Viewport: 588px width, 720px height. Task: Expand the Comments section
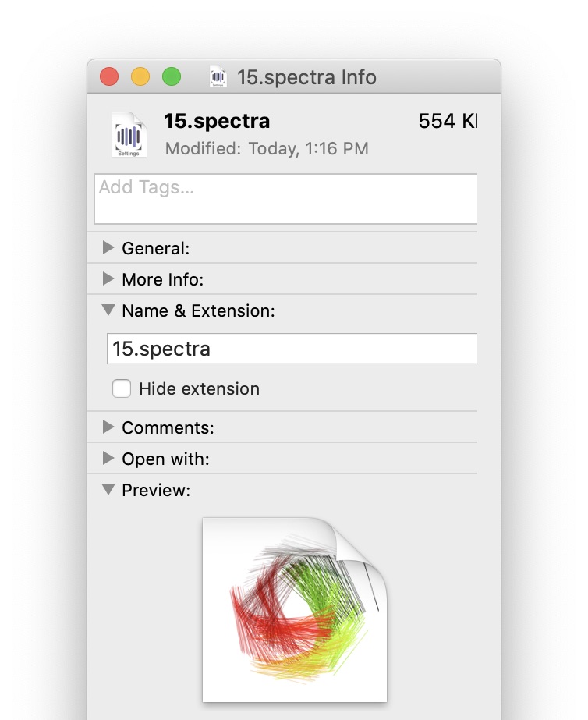[x=108, y=427]
